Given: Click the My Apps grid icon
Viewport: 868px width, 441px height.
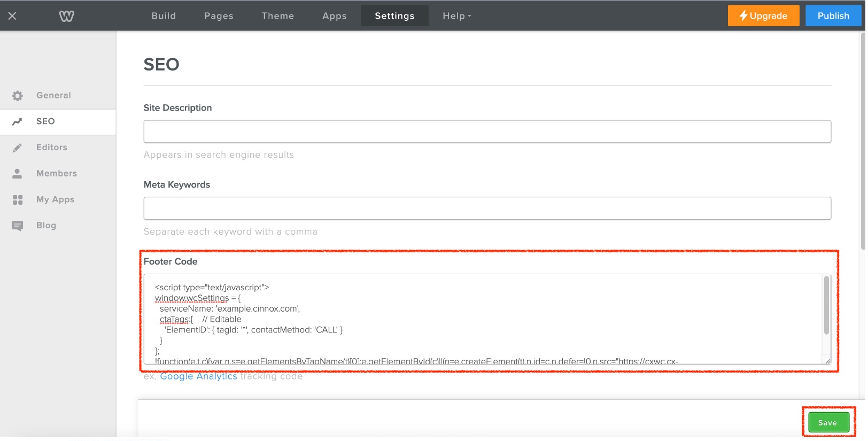Looking at the screenshot, I should pyautogui.click(x=18, y=200).
